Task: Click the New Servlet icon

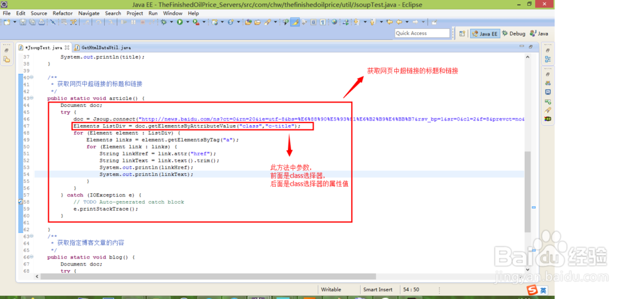Action: 231,22
